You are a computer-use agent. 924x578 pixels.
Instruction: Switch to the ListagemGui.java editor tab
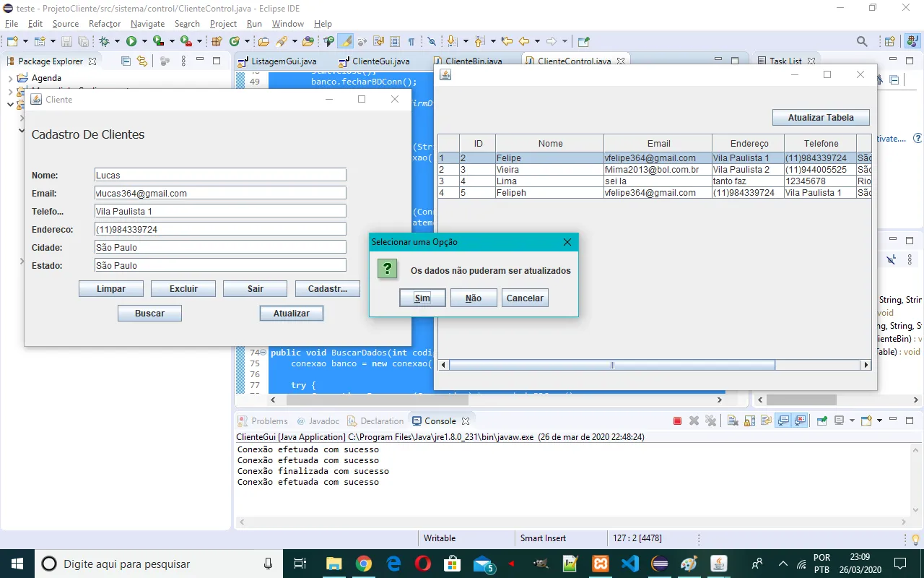click(284, 61)
